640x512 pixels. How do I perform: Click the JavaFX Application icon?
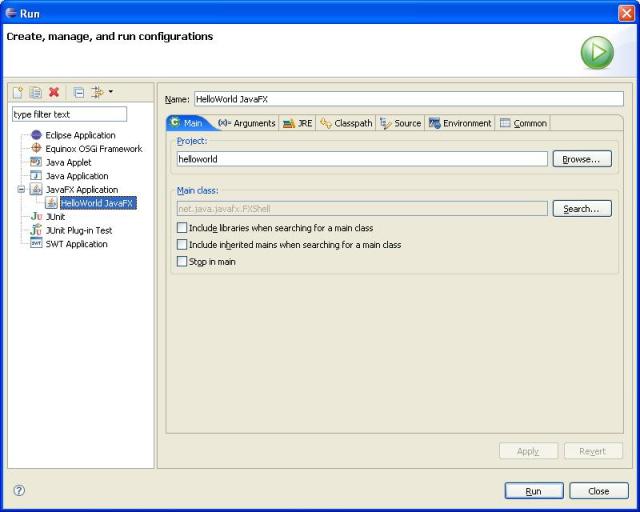pyautogui.click(x=36, y=189)
